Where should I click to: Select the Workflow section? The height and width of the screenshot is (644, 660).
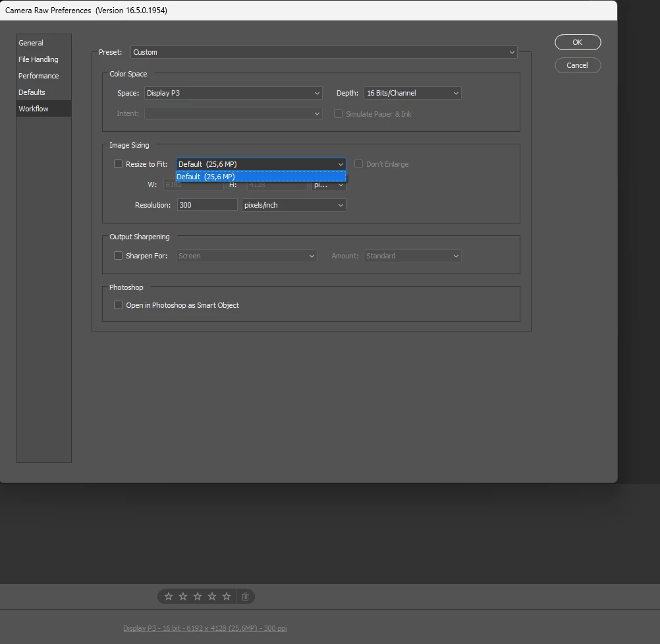click(43, 109)
